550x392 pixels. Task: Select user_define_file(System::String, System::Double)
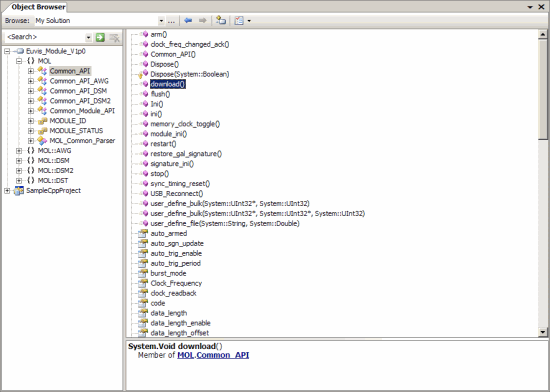(225, 223)
